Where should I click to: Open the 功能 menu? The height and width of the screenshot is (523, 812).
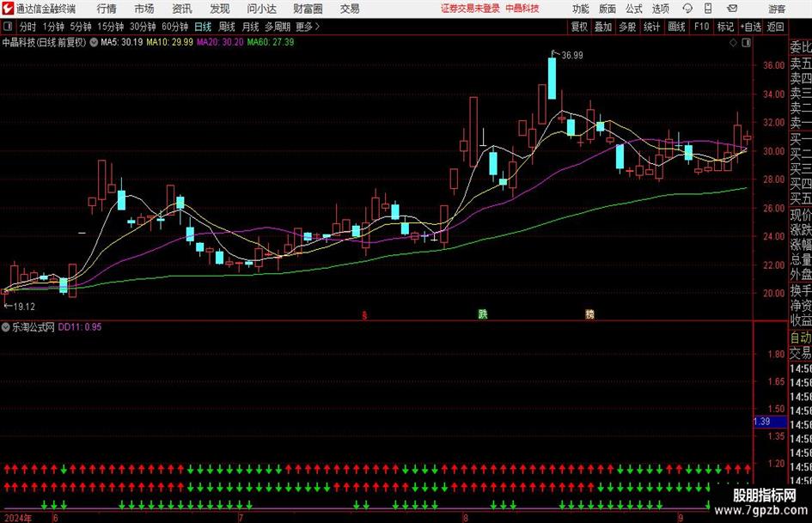581,9
